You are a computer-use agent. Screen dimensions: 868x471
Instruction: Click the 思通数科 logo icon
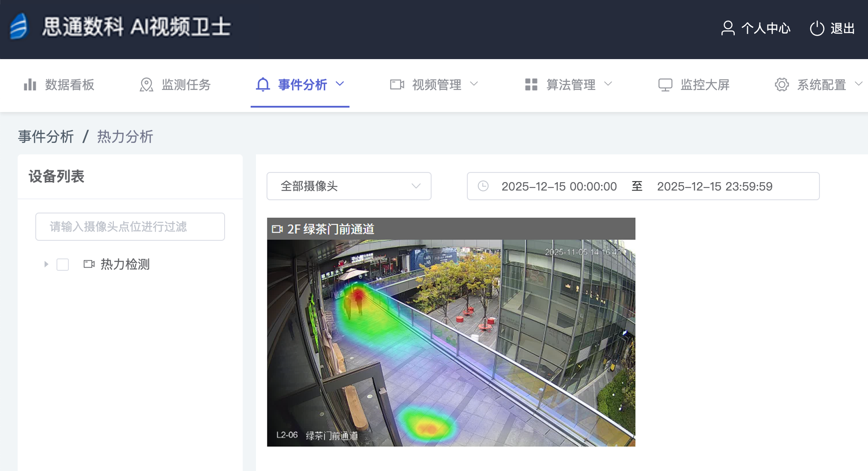click(x=19, y=26)
